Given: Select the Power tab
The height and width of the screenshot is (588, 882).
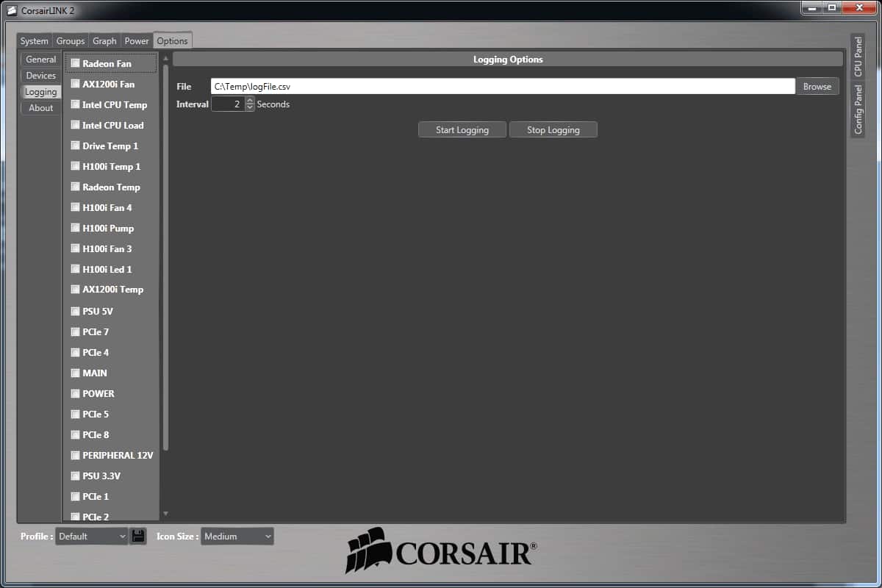Looking at the screenshot, I should pos(137,41).
